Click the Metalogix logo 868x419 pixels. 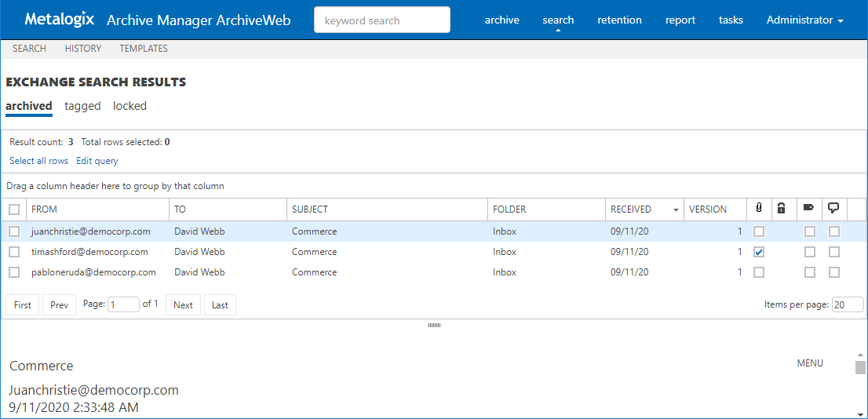tap(60, 20)
